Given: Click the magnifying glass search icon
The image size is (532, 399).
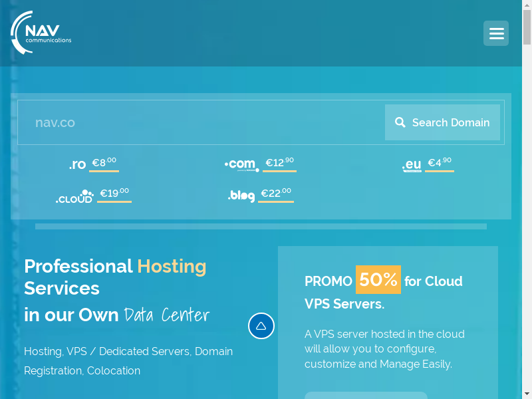Looking at the screenshot, I should pos(400,122).
